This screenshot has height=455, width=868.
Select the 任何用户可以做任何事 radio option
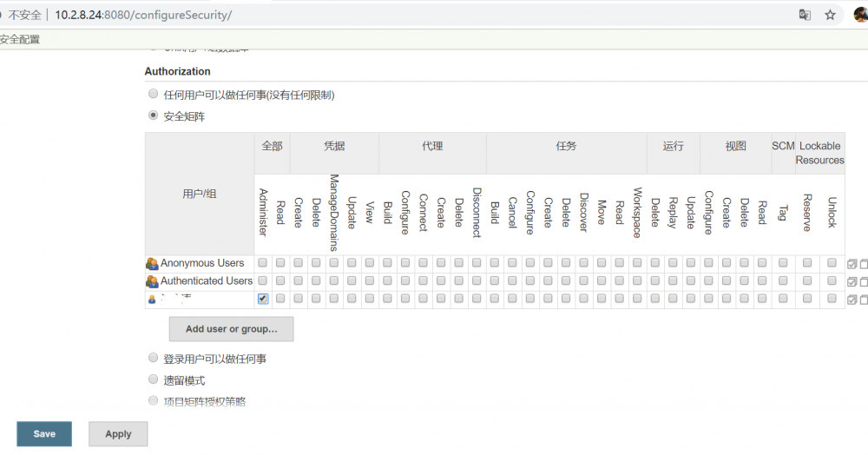point(154,94)
